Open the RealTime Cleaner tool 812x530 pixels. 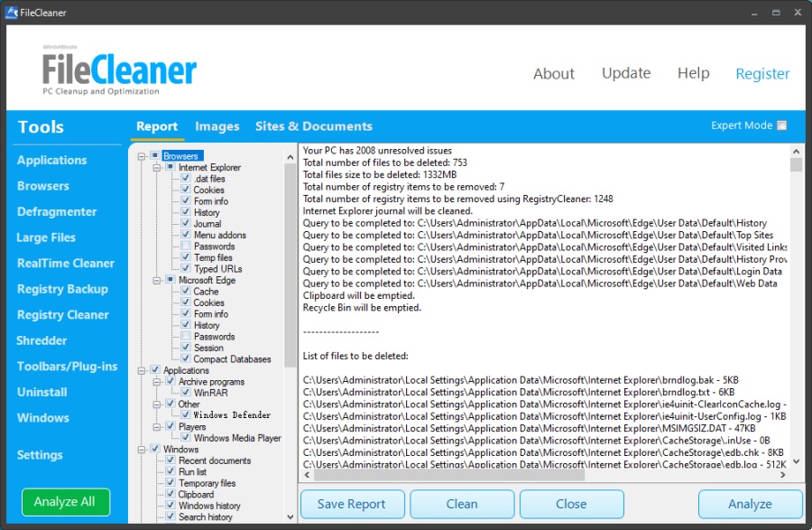[x=65, y=263]
